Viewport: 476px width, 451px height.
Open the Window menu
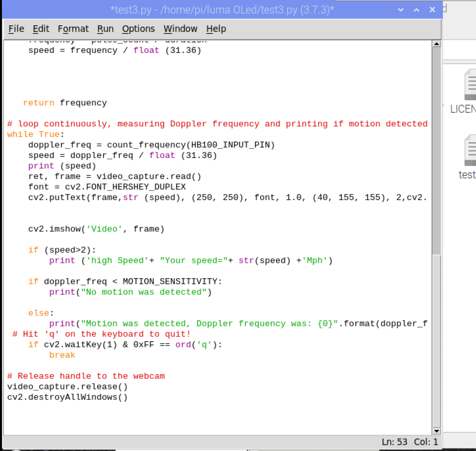[x=180, y=29]
